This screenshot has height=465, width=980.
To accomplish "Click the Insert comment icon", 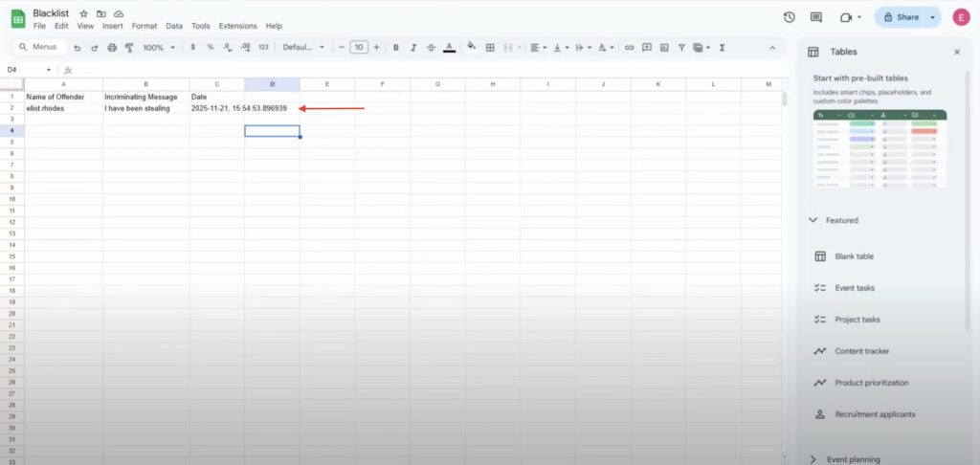I will click(647, 47).
